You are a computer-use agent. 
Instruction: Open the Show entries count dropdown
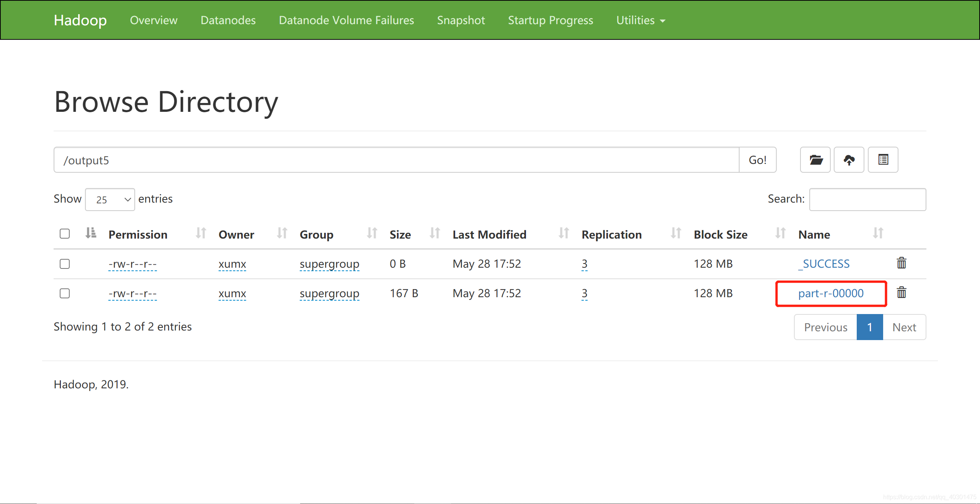[x=110, y=200]
